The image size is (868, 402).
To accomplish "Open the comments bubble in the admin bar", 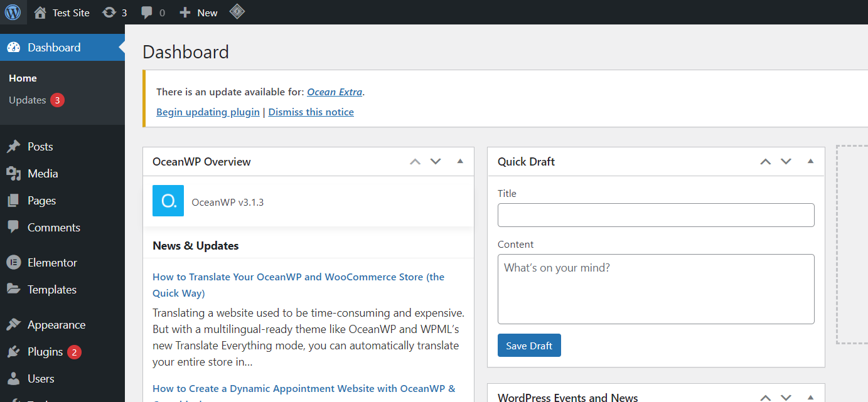I will 147,12.
